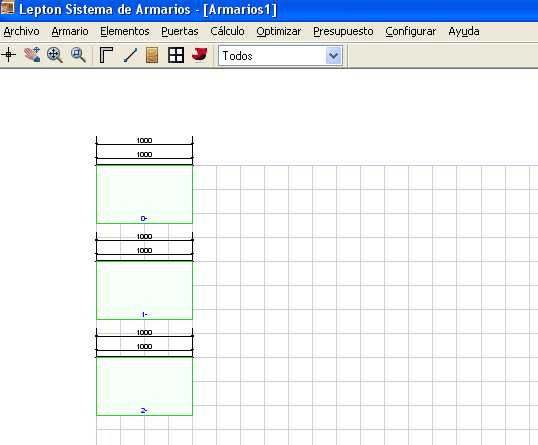Open the four-pane grid view icon
The image size is (538, 445).
tap(176, 55)
